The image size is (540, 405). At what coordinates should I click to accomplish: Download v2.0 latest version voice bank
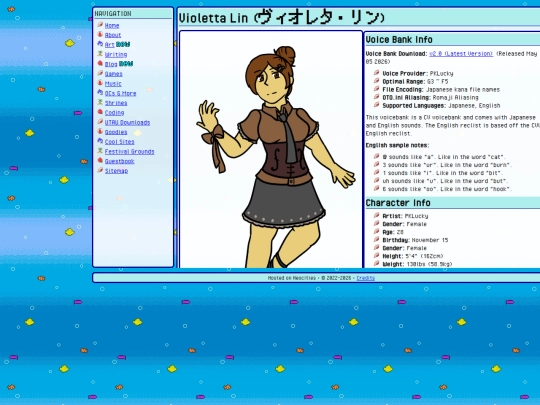pyautogui.click(x=461, y=54)
